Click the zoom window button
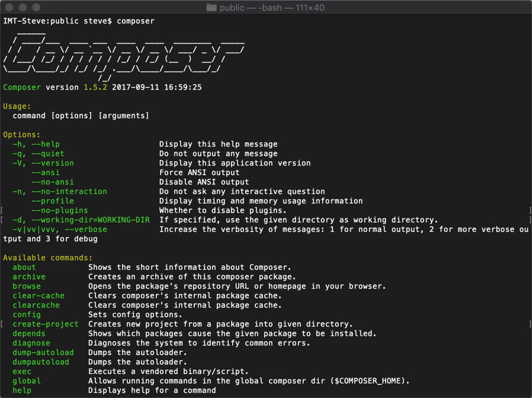Image resolution: width=532 pixels, height=398 pixels. (x=36, y=7)
